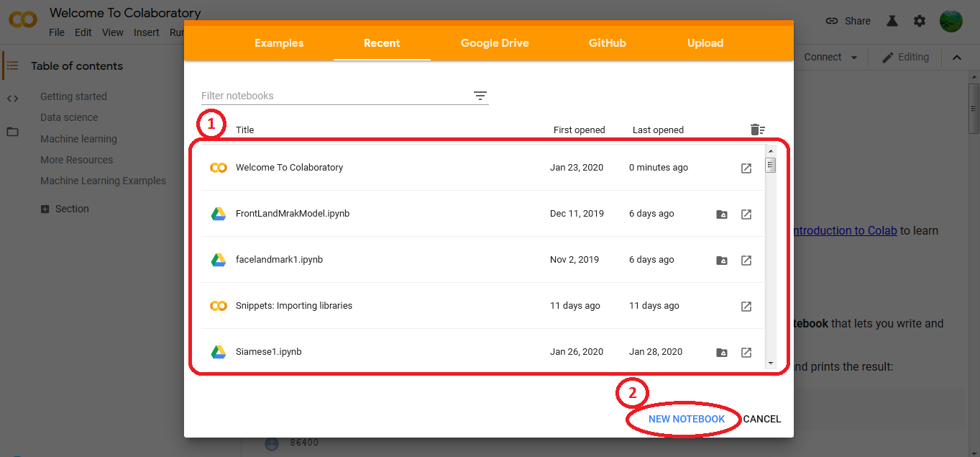Click Connect button
This screenshot has height=457, width=980.
[x=823, y=57]
